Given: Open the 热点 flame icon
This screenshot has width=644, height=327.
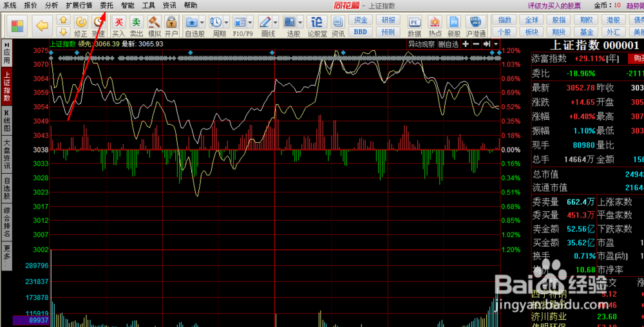Looking at the screenshot, I should click(x=435, y=26).
